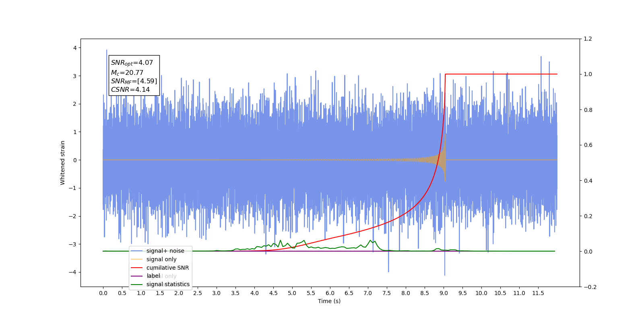The width and height of the screenshot is (644, 322).
Task: Click the 11.5 tick on the time axis
Action: pyautogui.click(x=538, y=293)
